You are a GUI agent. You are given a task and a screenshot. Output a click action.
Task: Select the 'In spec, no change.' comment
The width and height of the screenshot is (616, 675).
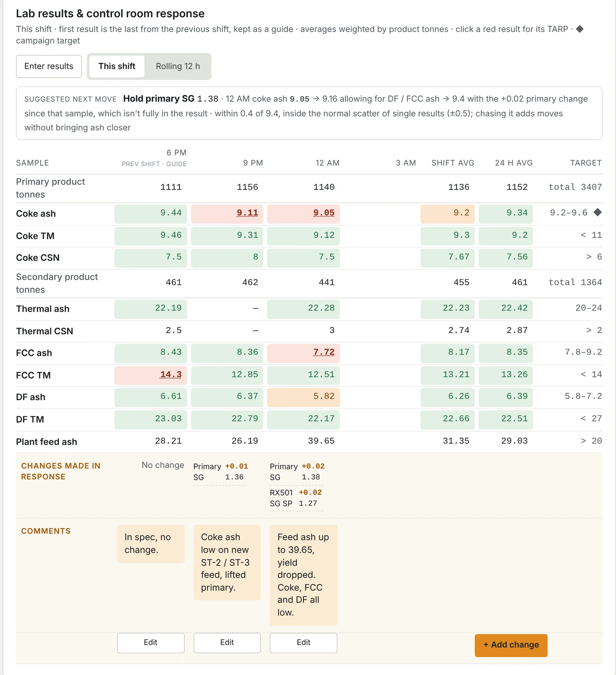point(151,544)
